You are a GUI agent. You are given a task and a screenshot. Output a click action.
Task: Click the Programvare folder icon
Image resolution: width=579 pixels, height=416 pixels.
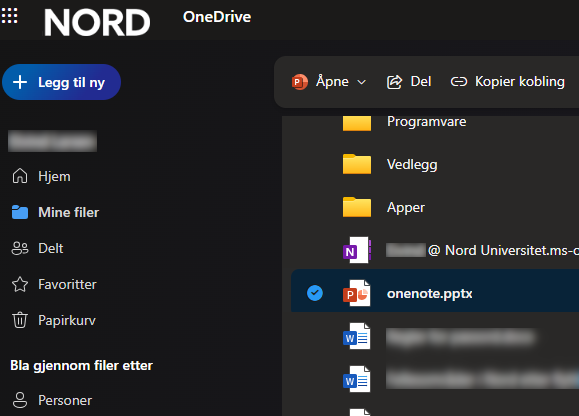(357, 123)
